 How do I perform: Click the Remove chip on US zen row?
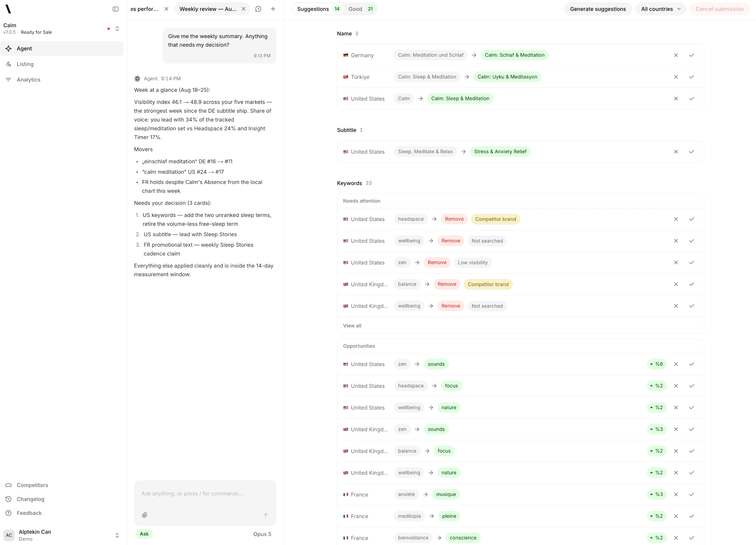437,262
